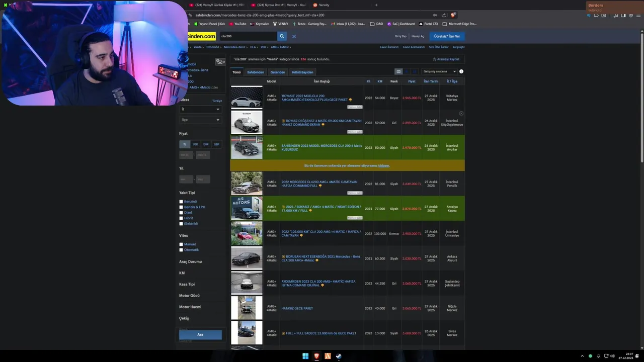This screenshot has width=644, height=362.
Task: Click the blue search magnifier button
Action: pos(282,36)
